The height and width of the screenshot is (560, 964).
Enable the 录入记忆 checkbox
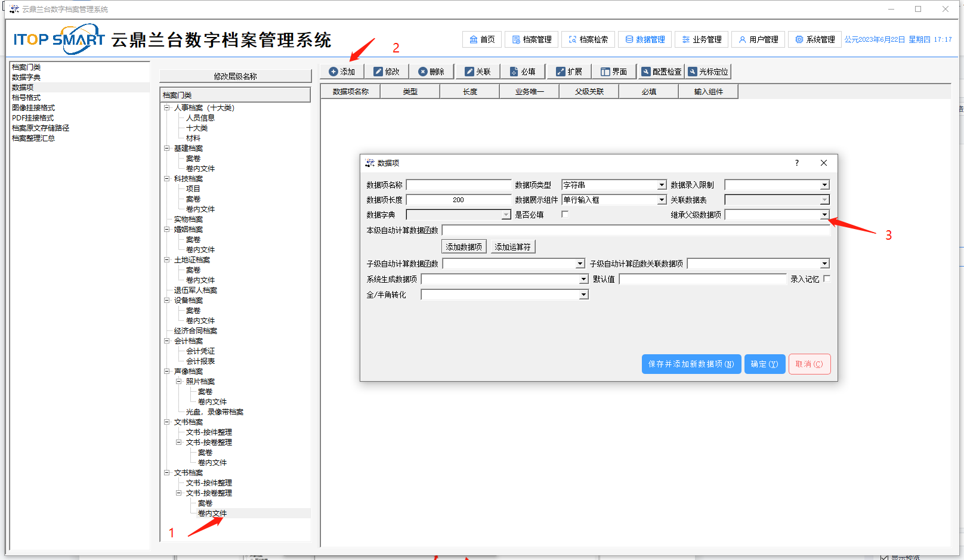pos(827,279)
